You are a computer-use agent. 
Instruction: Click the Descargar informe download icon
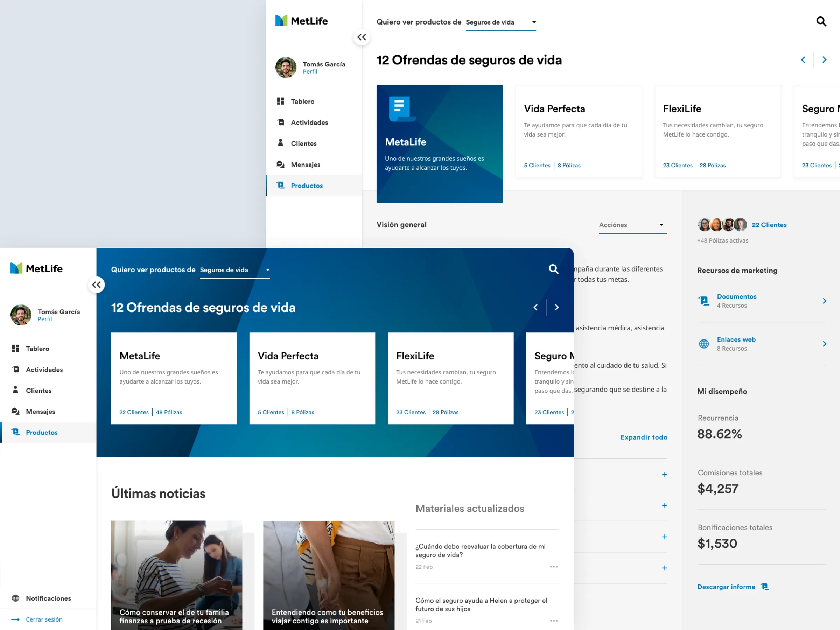pyautogui.click(x=765, y=587)
